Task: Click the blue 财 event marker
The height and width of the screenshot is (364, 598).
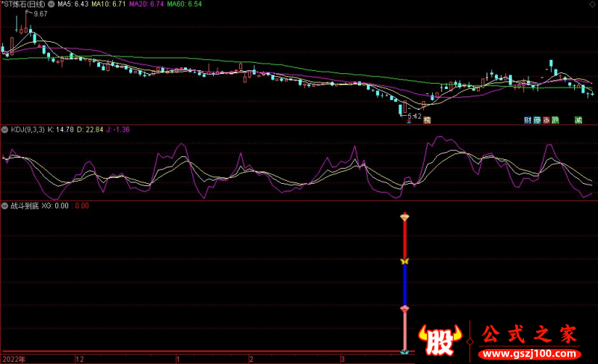Action: click(x=527, y=120)
